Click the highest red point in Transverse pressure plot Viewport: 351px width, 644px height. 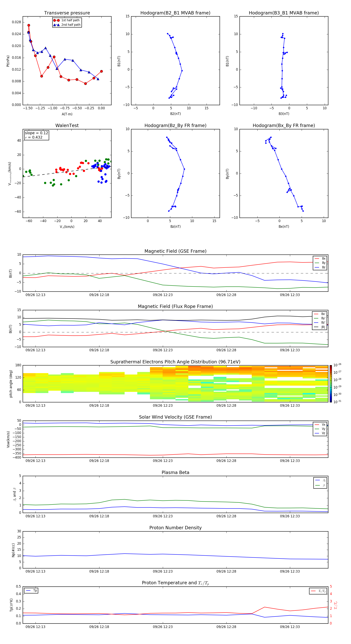coord(29,25)
